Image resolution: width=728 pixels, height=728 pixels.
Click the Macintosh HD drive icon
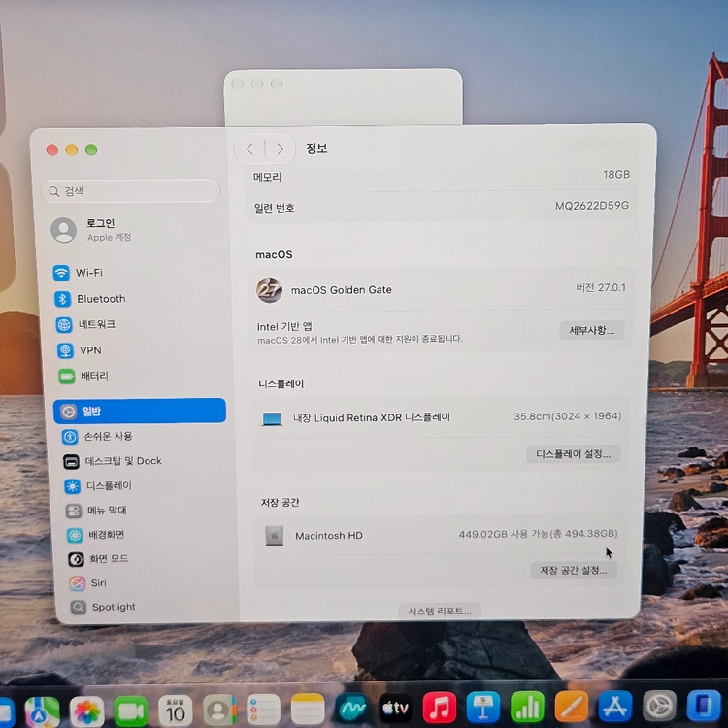(x=274, y=536)
